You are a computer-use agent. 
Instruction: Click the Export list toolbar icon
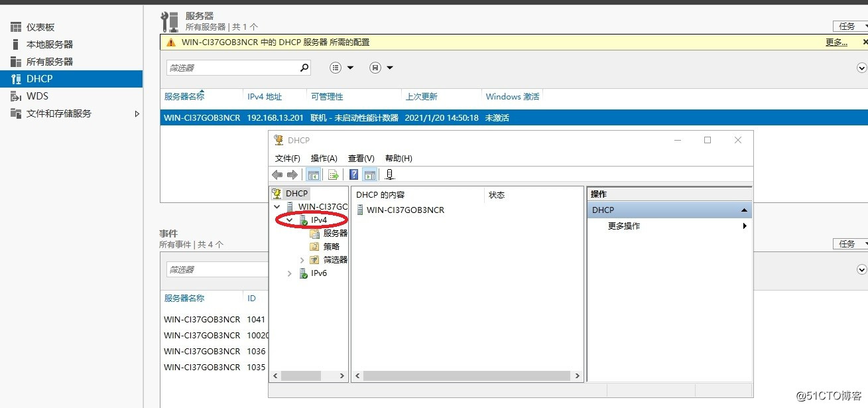[x=334, y=174]
